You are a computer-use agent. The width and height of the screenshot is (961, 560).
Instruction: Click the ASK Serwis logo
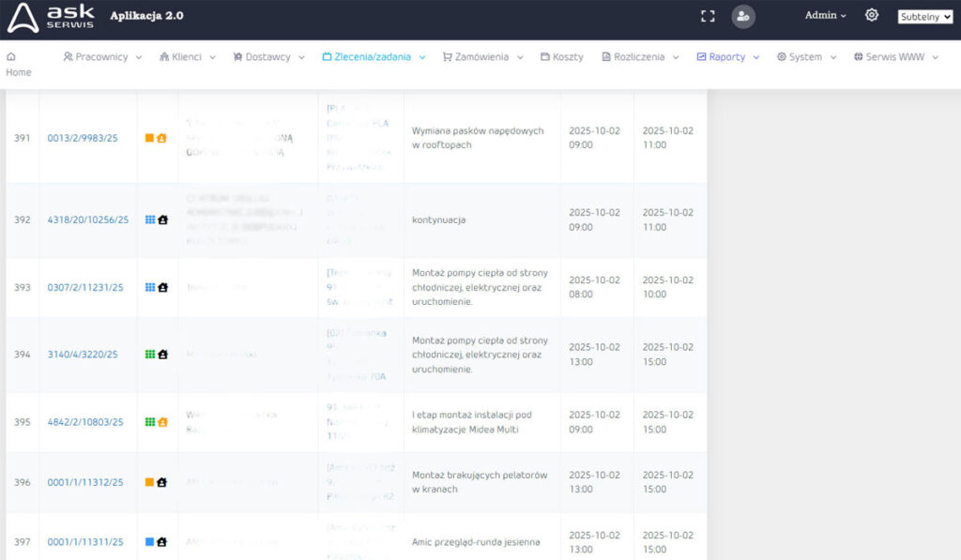(53, 17)
